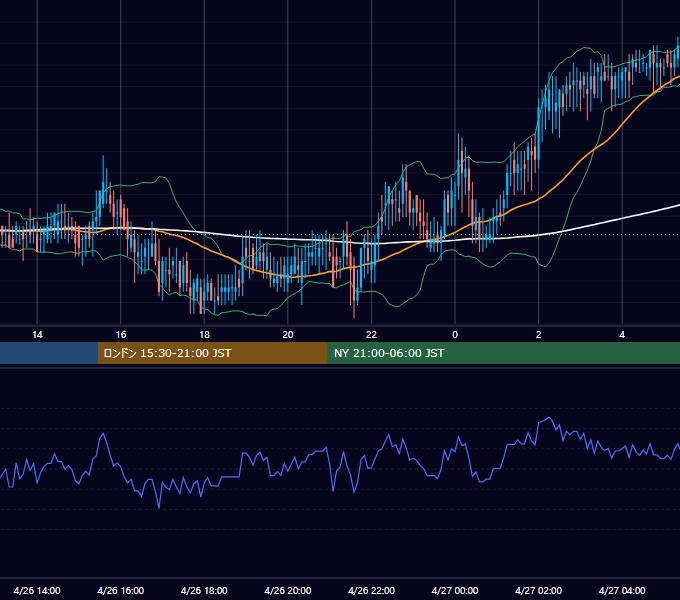680x600 pixels.
Task: Click the 4/26 22:00 date label
Action: coord(371,590)
